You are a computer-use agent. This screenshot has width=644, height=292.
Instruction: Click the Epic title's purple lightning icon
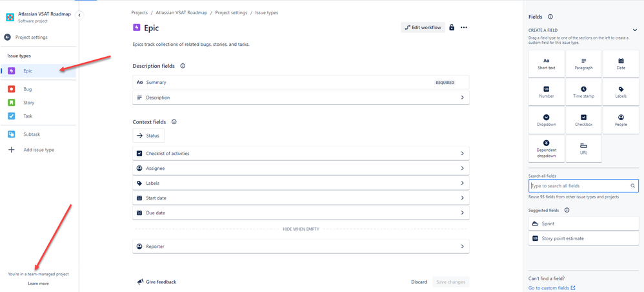coord(136,28)
